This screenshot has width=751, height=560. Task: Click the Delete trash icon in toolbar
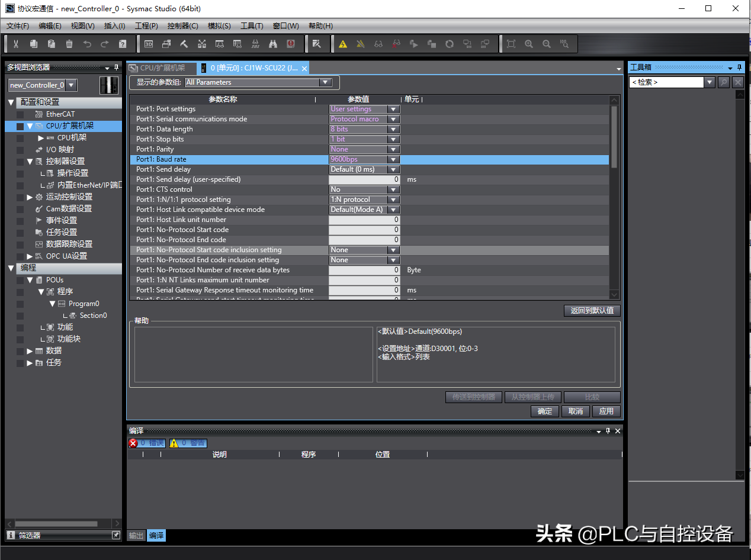pyautogui.click(x=69, y=44)
